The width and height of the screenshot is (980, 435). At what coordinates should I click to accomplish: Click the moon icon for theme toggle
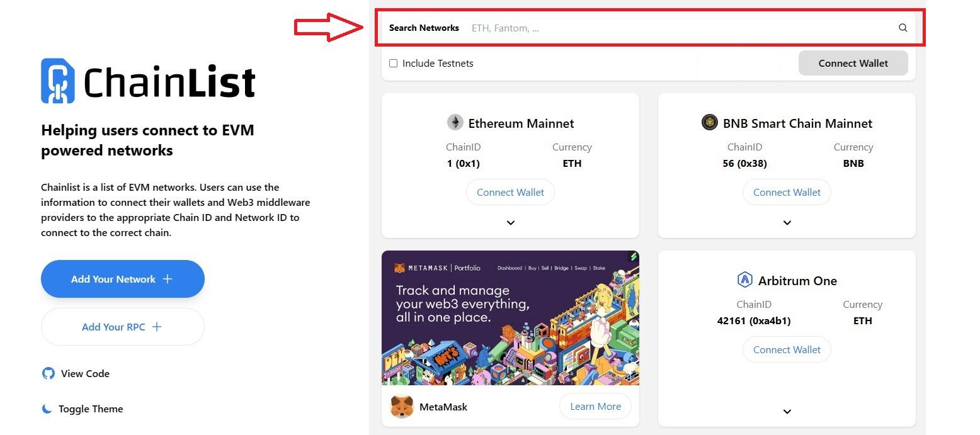pyautogui.click(x=47, y=409)
